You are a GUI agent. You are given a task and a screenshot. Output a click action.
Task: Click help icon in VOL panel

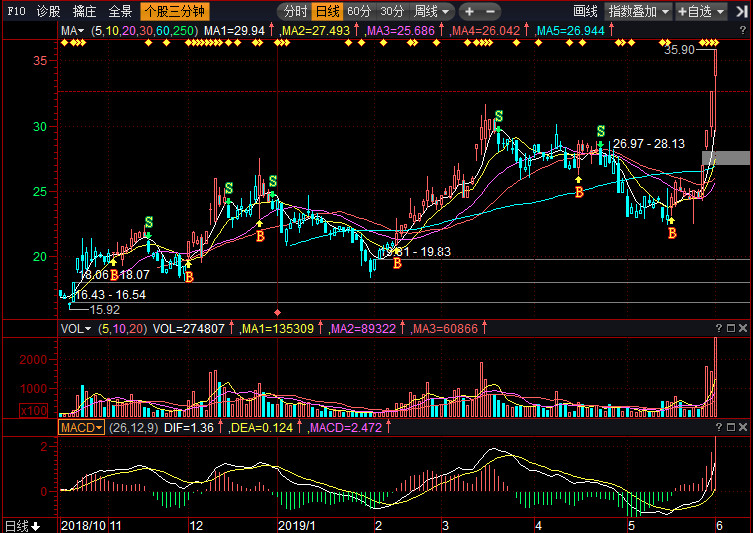tap(718, 328)
